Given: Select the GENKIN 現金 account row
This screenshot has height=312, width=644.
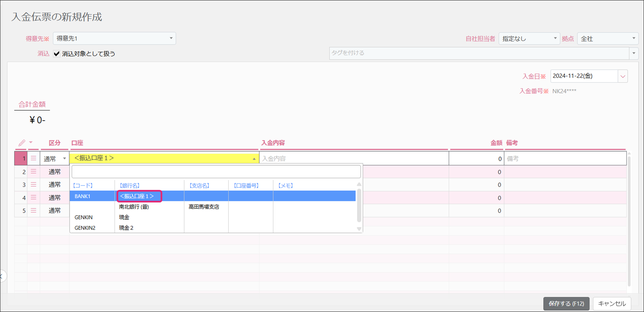Looking at the screenshot, I should 124,217.
